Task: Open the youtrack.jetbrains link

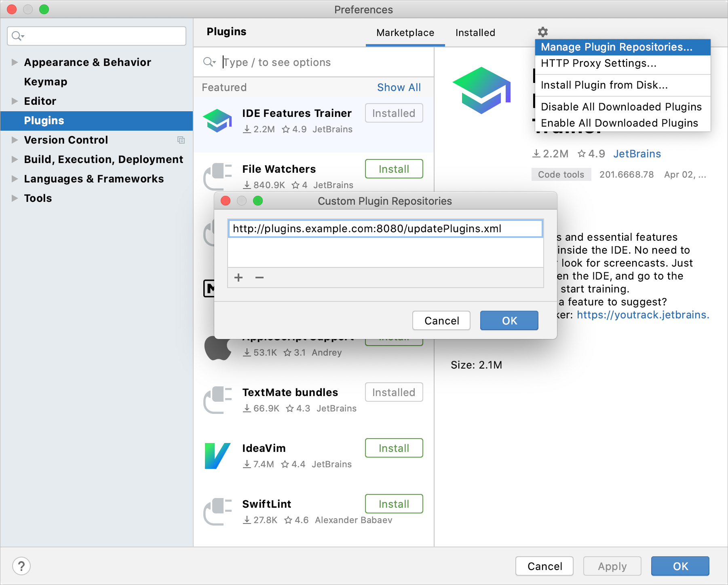Action: point(643,315)
